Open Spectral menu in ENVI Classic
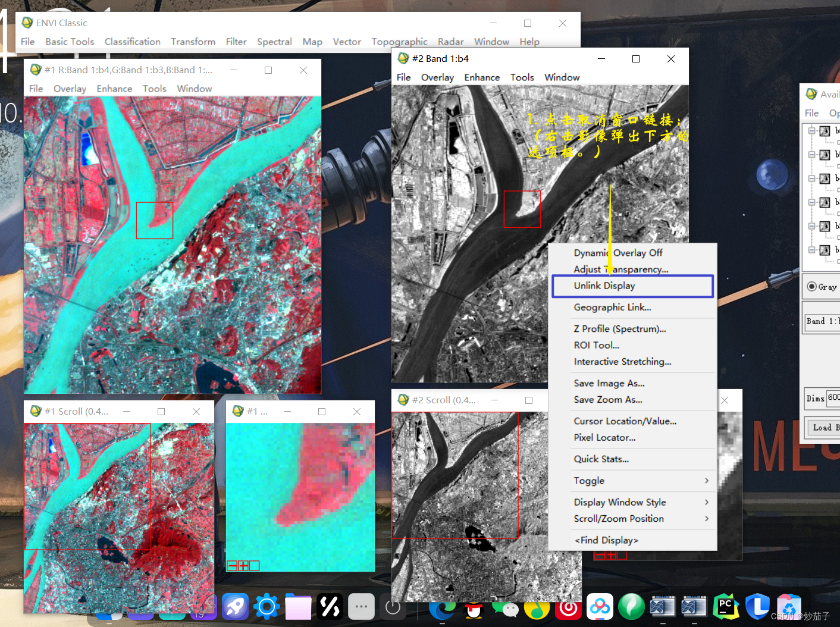Viewport: 840px width, 627px height. [x=274, y=42]
